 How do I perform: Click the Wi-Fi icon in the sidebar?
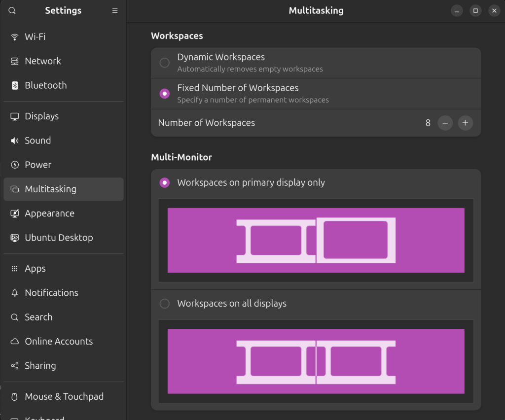(15, 37)
